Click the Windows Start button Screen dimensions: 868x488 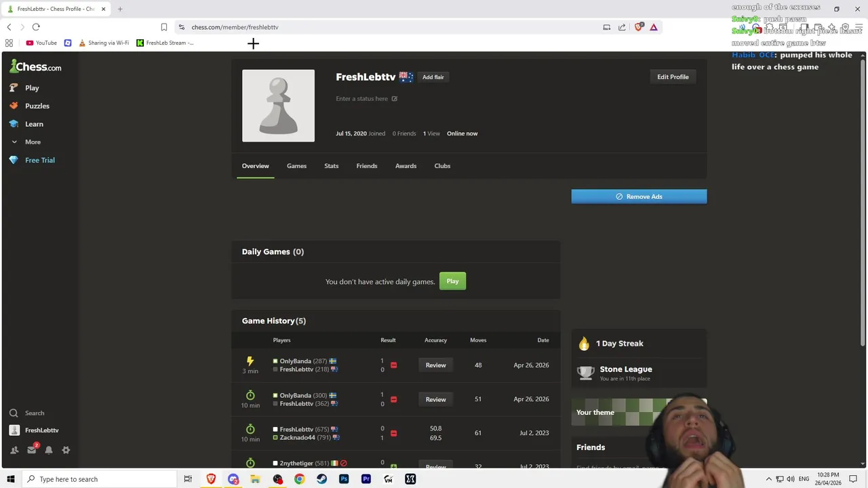coord(10,479)
